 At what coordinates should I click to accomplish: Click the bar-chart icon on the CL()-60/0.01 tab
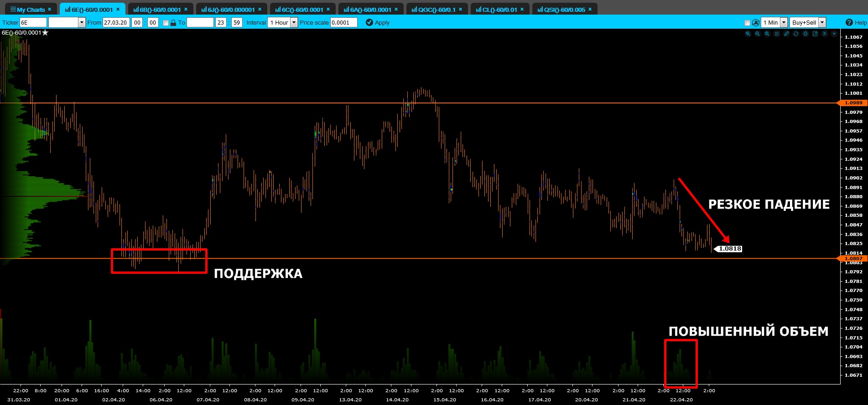point(479,10)
